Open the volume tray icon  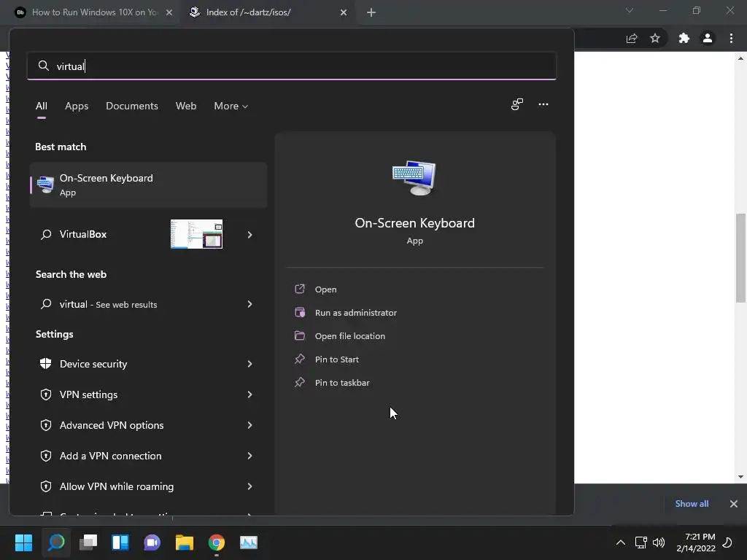(x=659, y=542)
